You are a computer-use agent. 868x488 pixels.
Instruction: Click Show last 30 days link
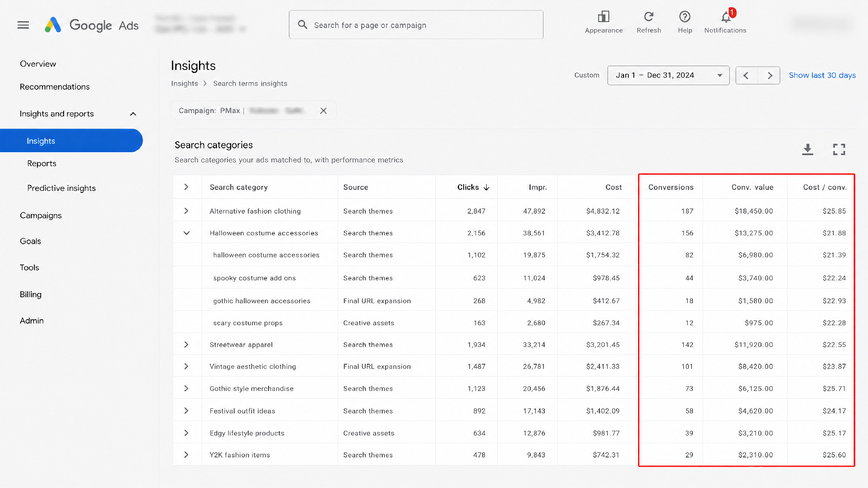coord(822,75)
